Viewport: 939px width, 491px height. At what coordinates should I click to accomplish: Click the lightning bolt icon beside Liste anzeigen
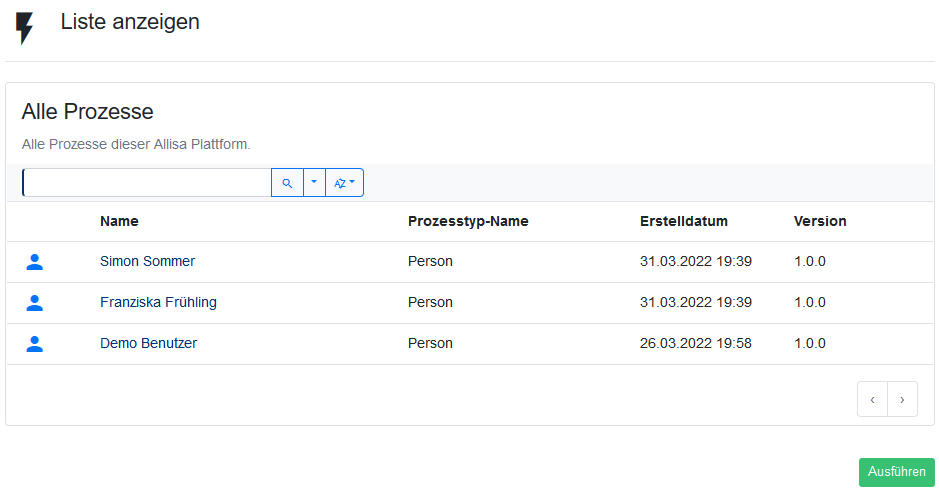click(x=25, y=28)
